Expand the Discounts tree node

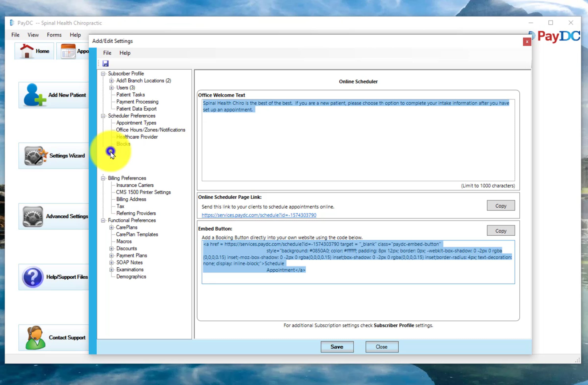(x=111, y=249)
